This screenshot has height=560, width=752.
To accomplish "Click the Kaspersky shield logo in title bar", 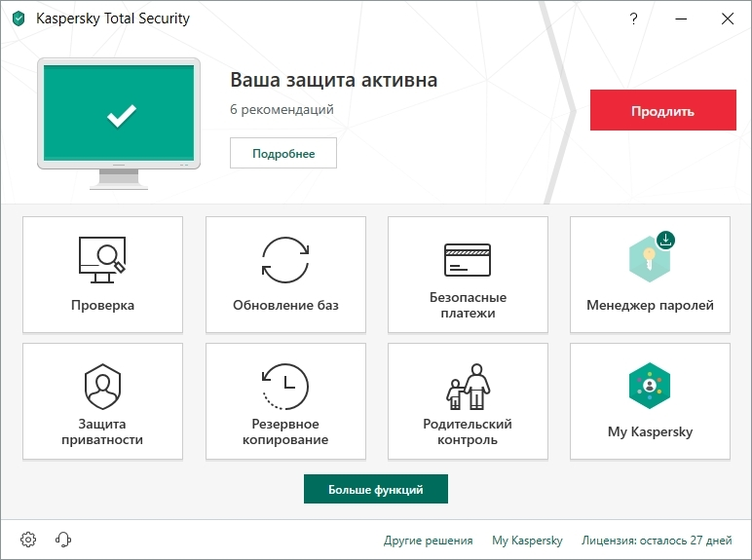I will (x=19, y=19).
